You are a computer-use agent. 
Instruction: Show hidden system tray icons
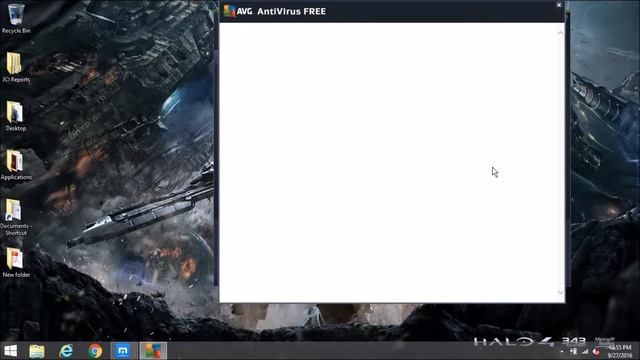562,351
